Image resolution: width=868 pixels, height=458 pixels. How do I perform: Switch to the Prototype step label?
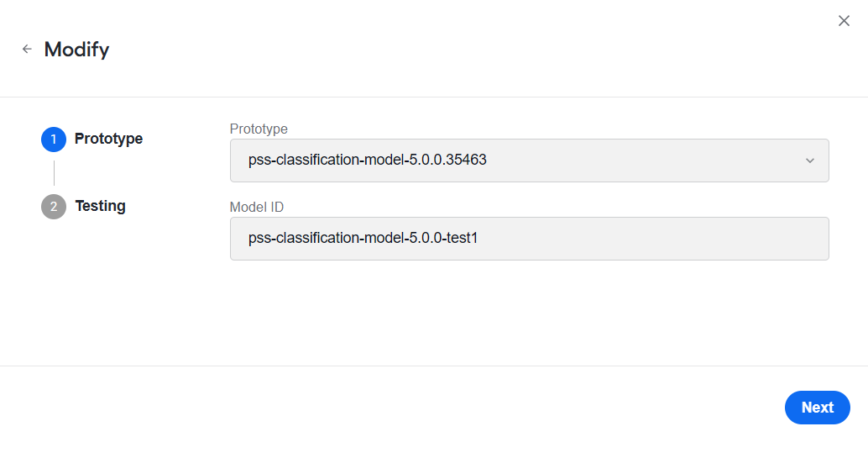[108, 139]
